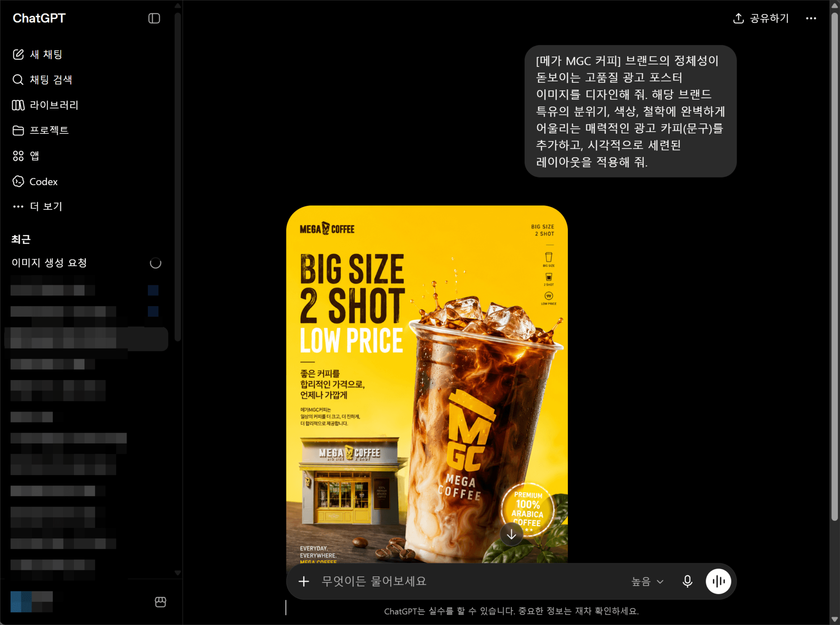Expand the '더 보기' ellipsis icon
The image size is (840, 625).
[x=18, y=206]
